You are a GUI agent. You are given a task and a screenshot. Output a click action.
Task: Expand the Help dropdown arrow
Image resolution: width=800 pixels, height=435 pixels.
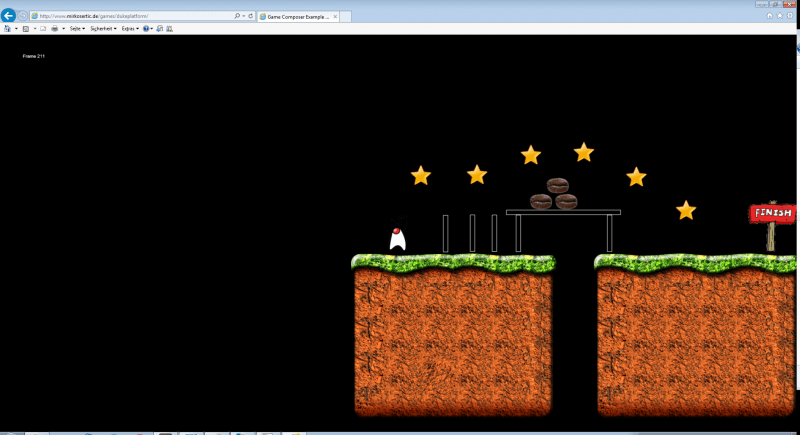152,29
